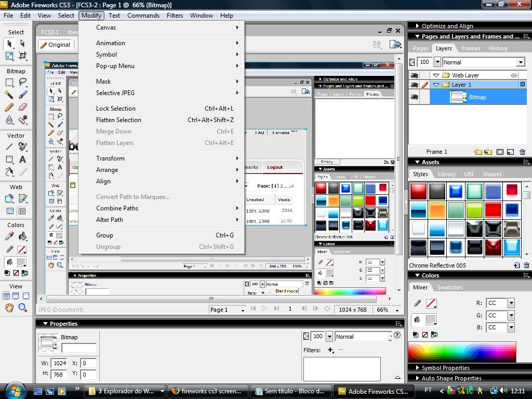Switch to the Swatches tab
The width and height of the screenshot is (532, 399).
tap(449, 287)
